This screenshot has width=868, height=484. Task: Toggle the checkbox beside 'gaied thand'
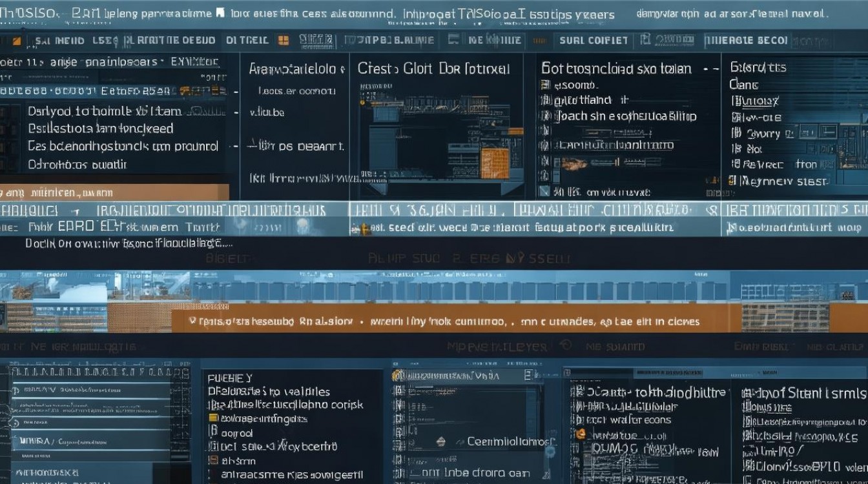point(544,101)
